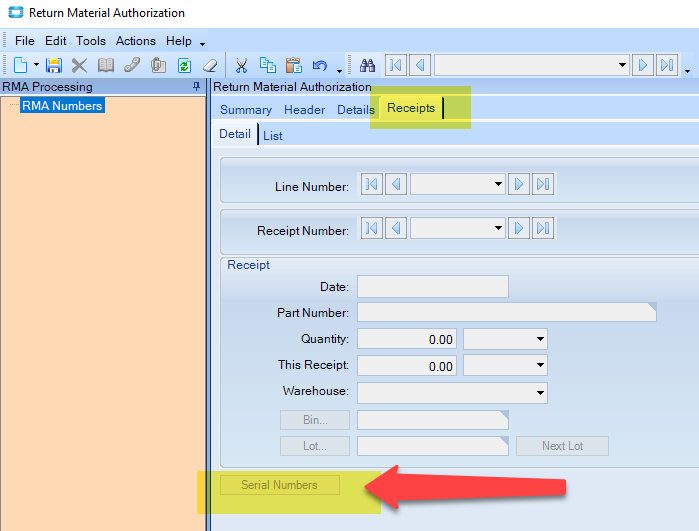Go to next record in main toolbar
This screenshot has height=531, width=699.
coord(643,66)
